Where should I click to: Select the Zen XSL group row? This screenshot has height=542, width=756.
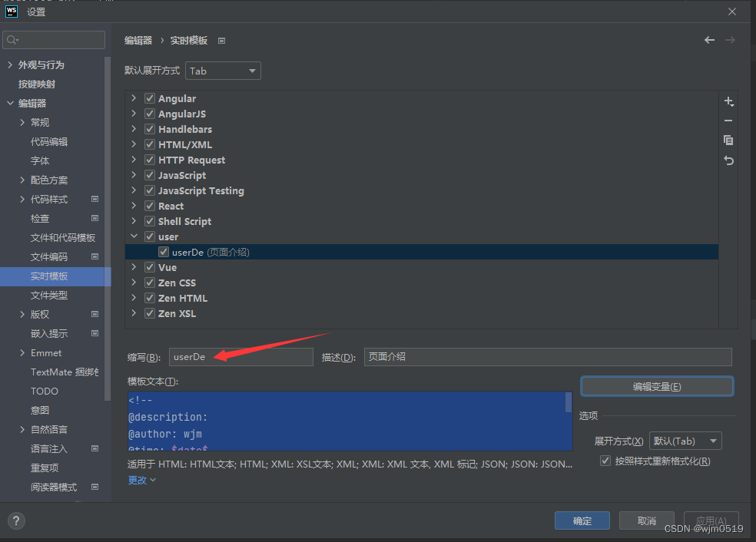point(421,313)
